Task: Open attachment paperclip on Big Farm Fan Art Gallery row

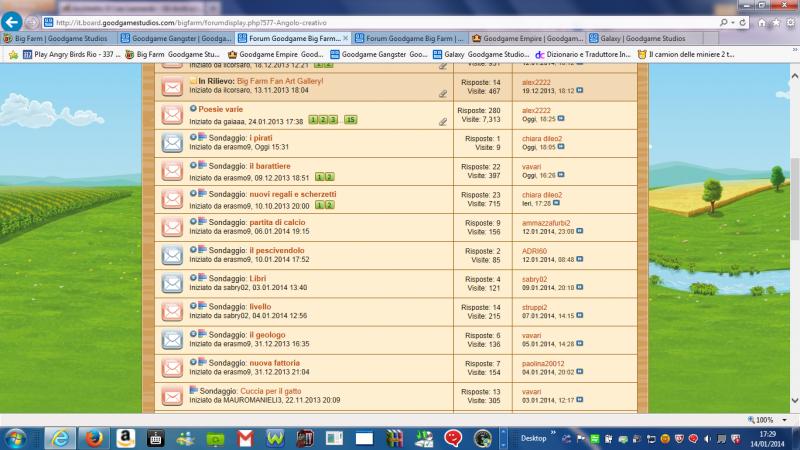Action: click(x=443, y=93)
